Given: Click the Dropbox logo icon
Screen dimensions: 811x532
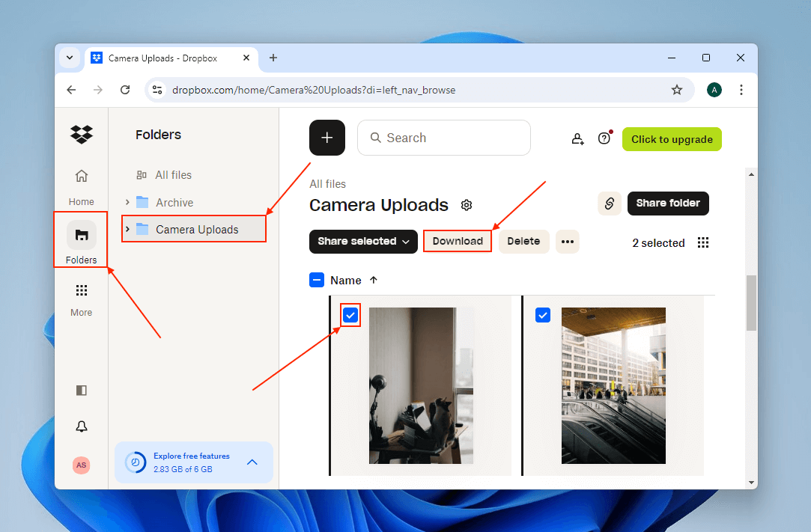Looking at the screenshot, I should (82, 135).
